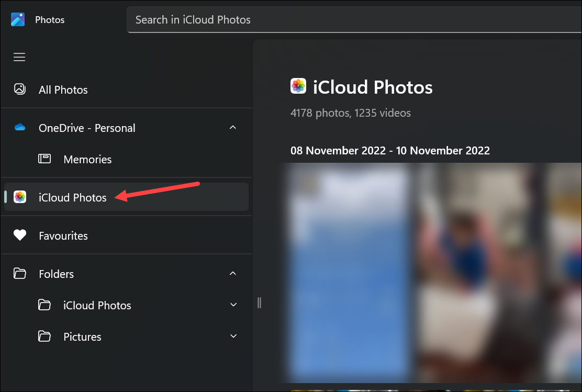This screenshot has height=392, width=582.
Task: Expand the iCloud Photos folder tree
Action: click(233, 305)
